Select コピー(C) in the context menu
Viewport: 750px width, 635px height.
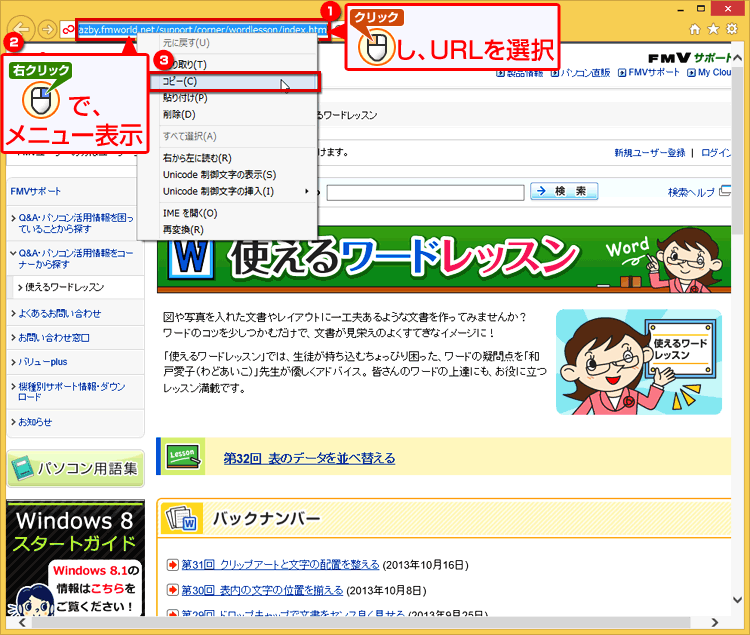[233, 81]
